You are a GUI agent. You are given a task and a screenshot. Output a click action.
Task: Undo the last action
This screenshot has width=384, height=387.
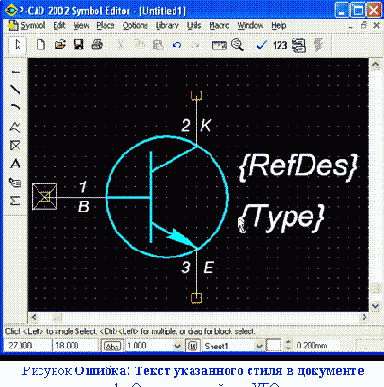pos(177,45)
